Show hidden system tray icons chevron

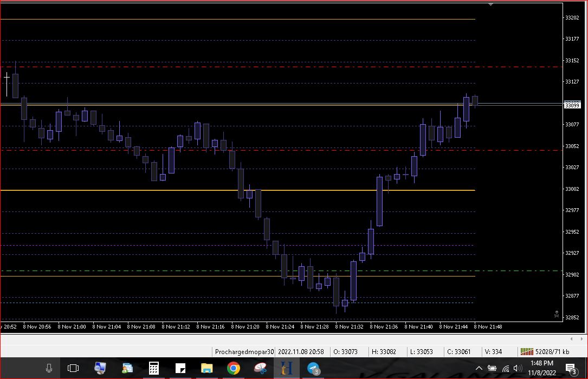coord(479,369)
